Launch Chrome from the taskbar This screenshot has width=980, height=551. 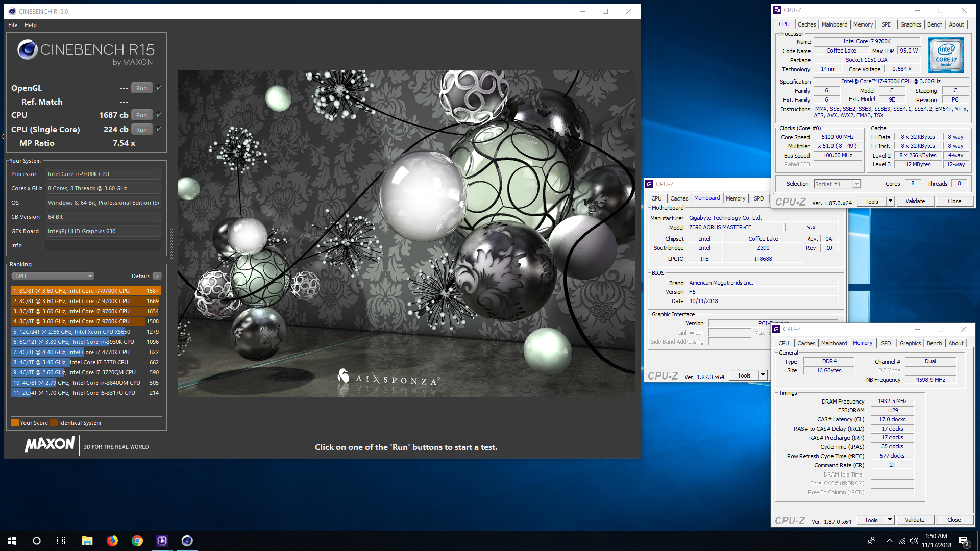point(137,541)
